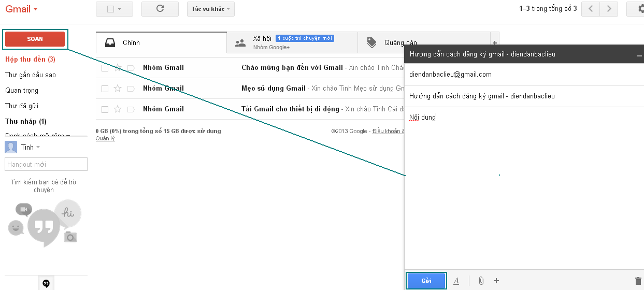644x290 pixels.
Task: Click "1–3 trong tổng số 3" counter
Action: [x=548, y=9]
